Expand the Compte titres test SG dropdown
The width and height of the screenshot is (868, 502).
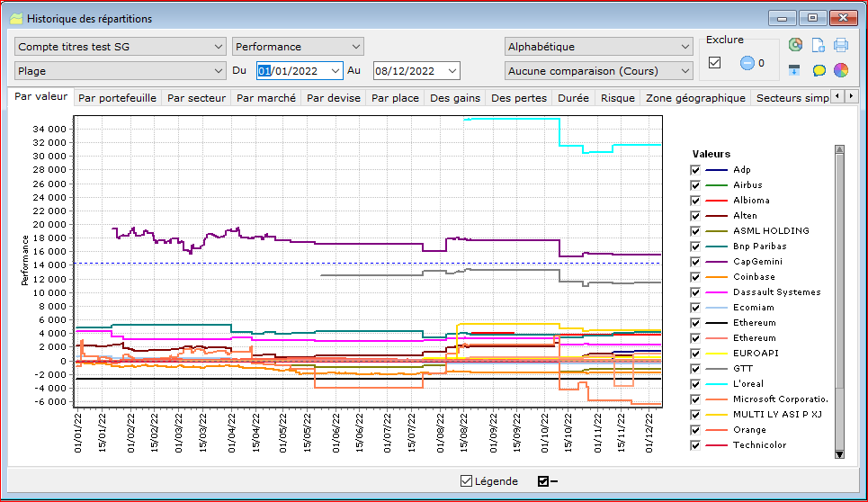(121, 47)
